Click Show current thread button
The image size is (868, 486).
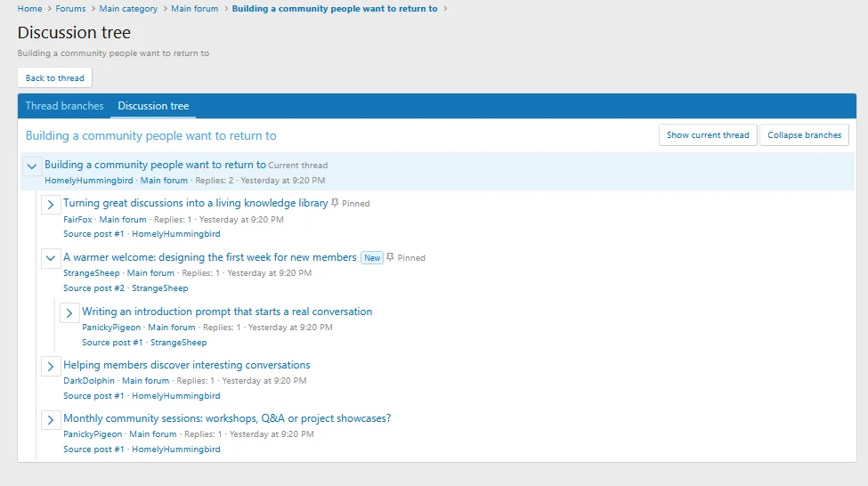(x=708, y=135)
